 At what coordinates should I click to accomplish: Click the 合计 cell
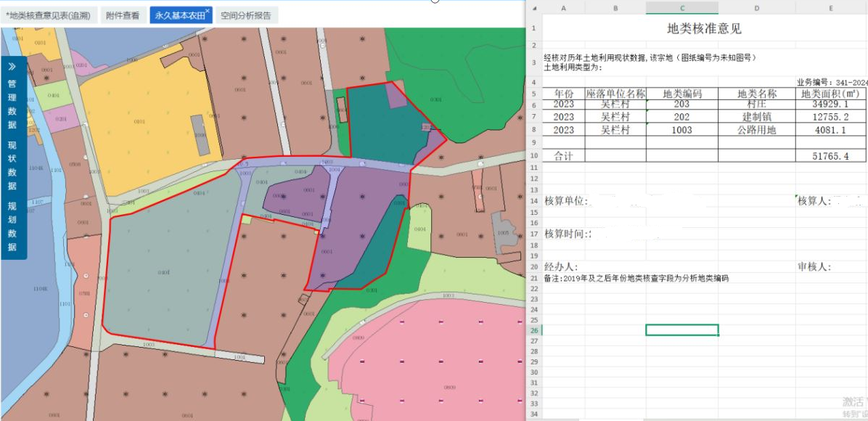pyautogui.click(x=563, y=156)
